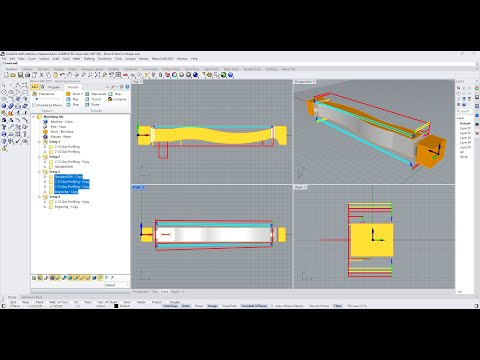Uncheck the Cen osnap checkbox
Viewport: 480px width, 360px height.
coord(59,302)
